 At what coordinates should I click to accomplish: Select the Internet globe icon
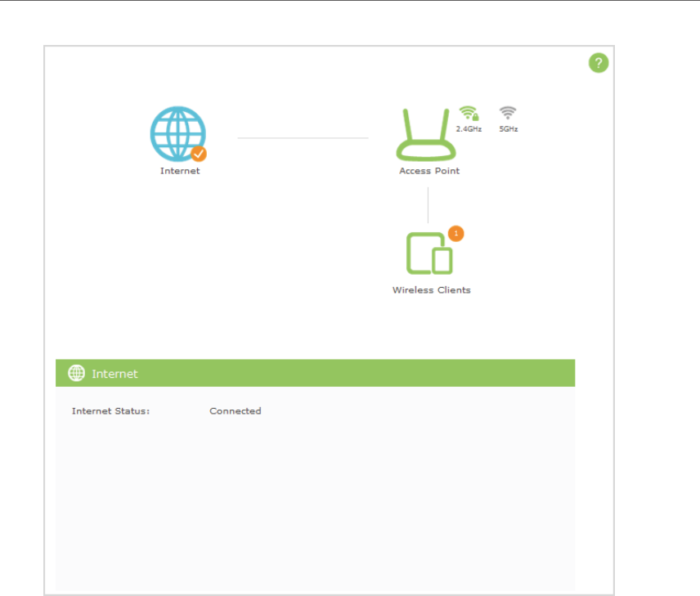pyautogui.click(x=178, y=134)
